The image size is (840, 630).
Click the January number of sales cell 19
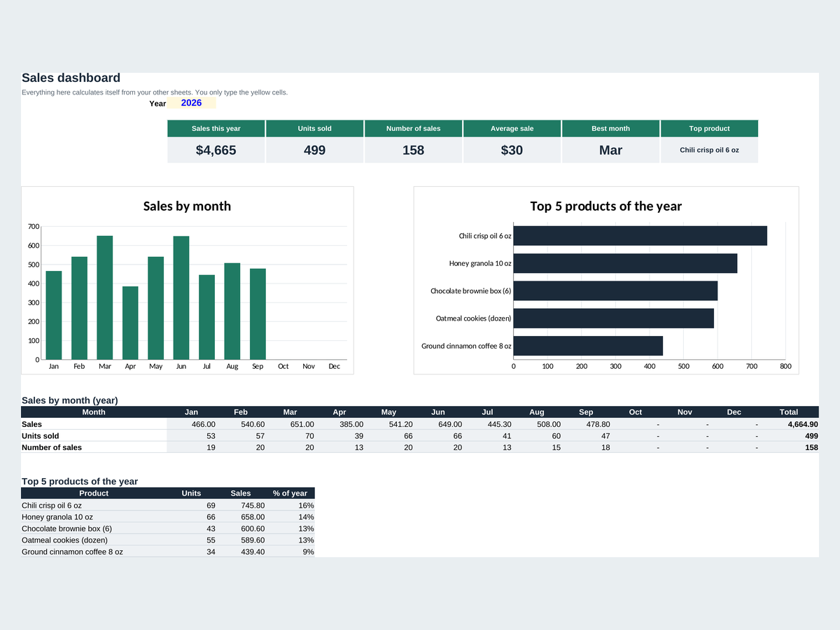pos(192,447)
